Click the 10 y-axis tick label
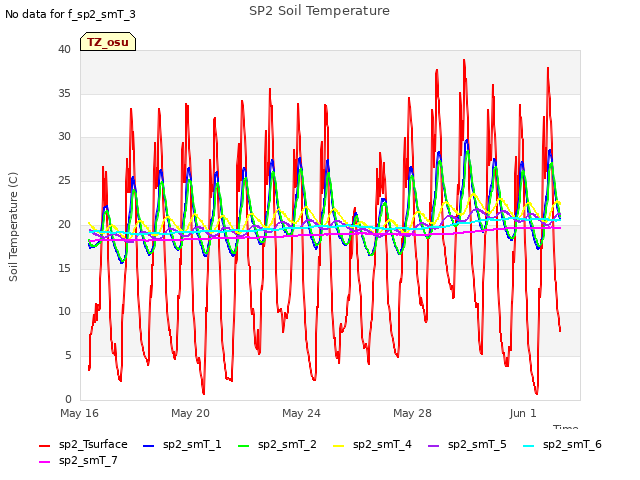This screenshot has width=640, height=480. pyautogui.click(x=64, y=311)
